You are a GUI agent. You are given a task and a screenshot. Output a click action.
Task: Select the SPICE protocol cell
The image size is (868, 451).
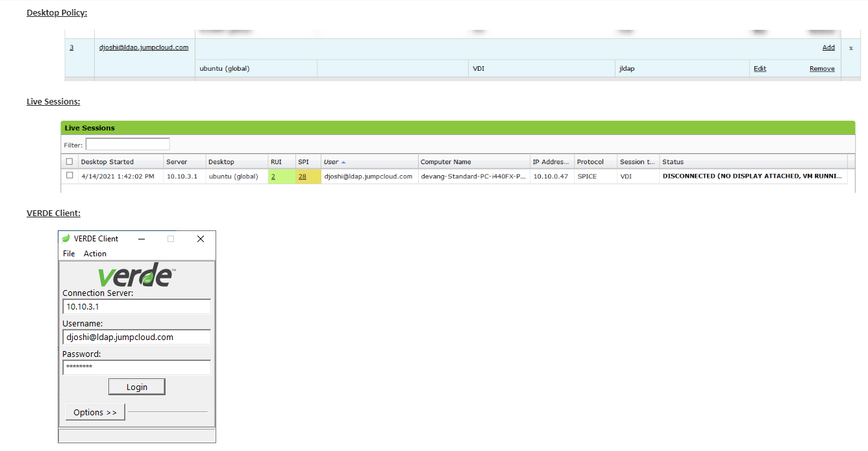point(595,177)
